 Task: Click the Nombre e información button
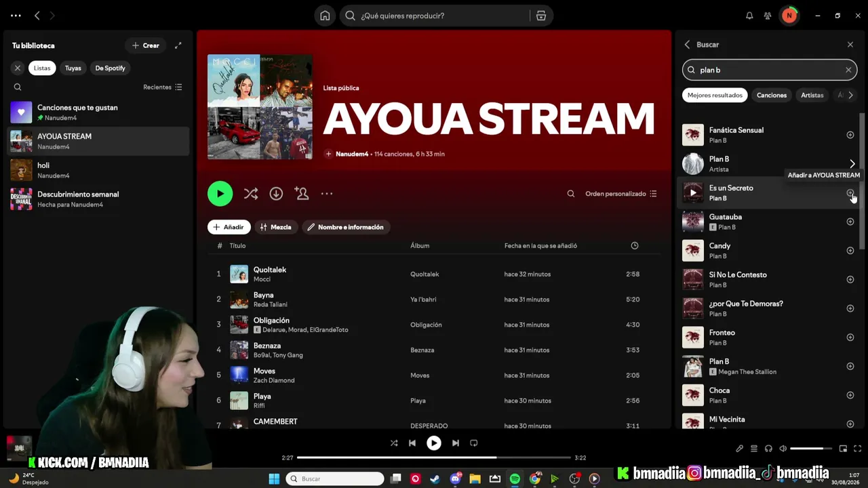coord(346,227)
